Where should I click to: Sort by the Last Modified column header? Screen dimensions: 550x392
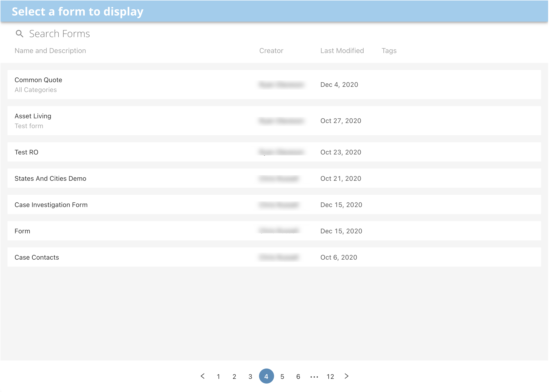(x=342, y=50)
